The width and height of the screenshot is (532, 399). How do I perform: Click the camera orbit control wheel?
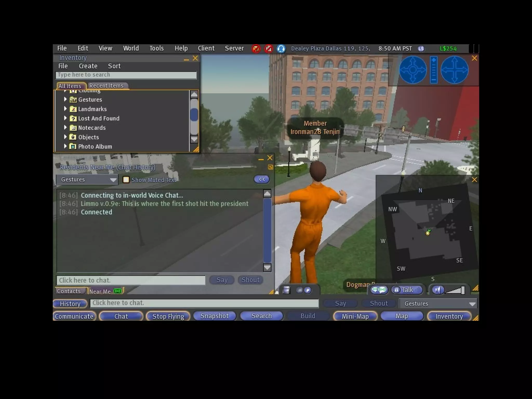click(413, 70)
